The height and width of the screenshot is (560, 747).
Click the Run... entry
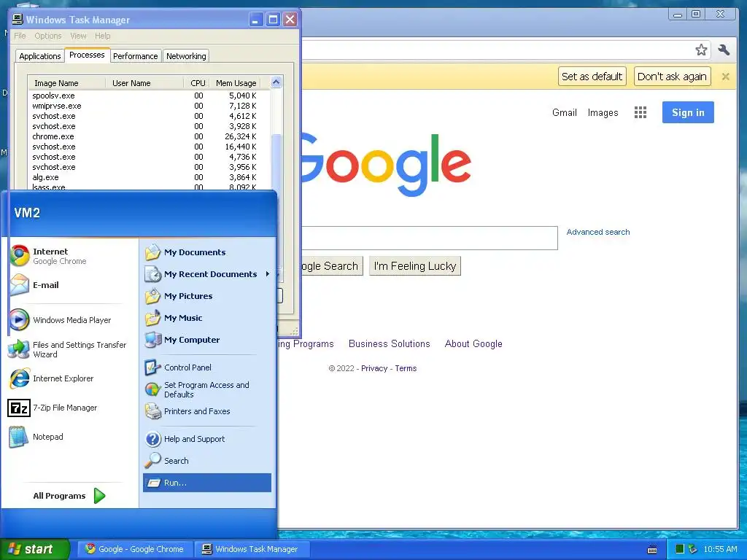point(206,483)
